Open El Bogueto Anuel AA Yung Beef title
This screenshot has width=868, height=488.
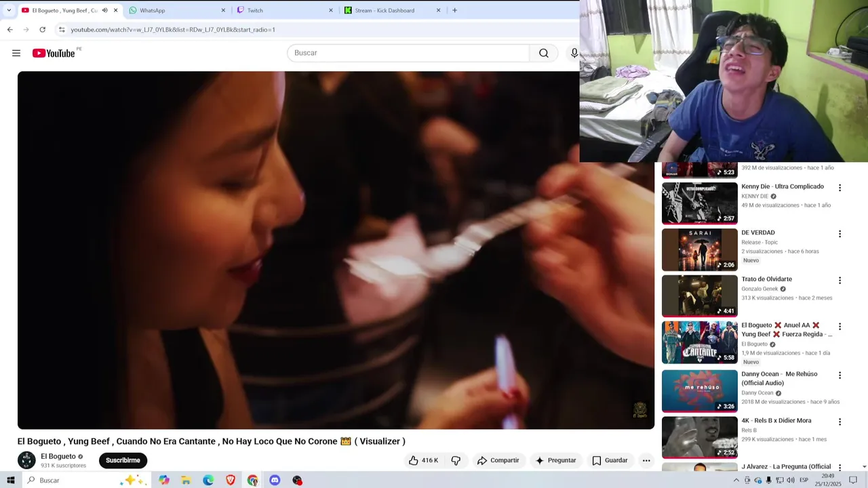click(x=787, y=329)
